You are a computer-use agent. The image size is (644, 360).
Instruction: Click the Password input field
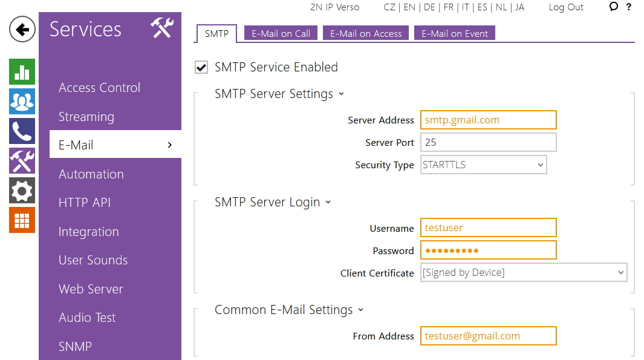coord(489,250)
